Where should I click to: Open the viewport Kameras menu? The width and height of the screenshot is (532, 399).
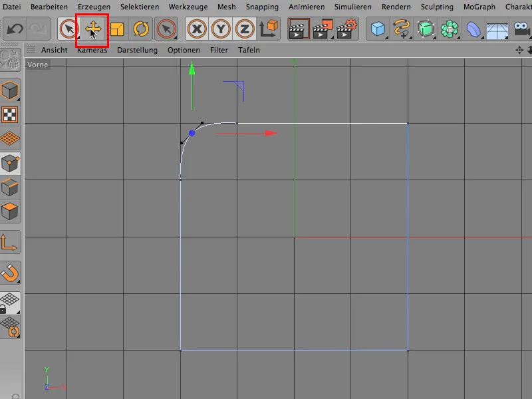[92, 51]
